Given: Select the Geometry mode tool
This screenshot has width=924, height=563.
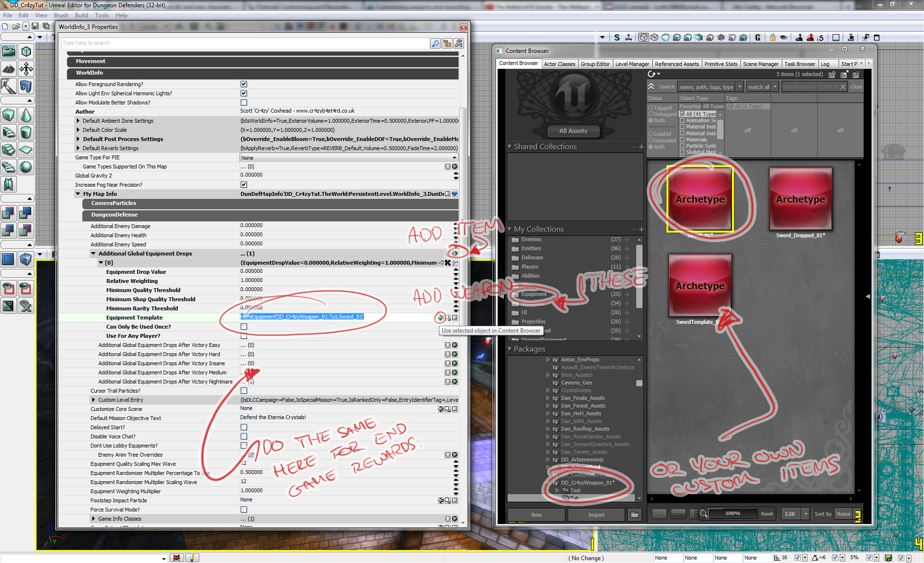Looking at the screenshot, I should 26,51.
